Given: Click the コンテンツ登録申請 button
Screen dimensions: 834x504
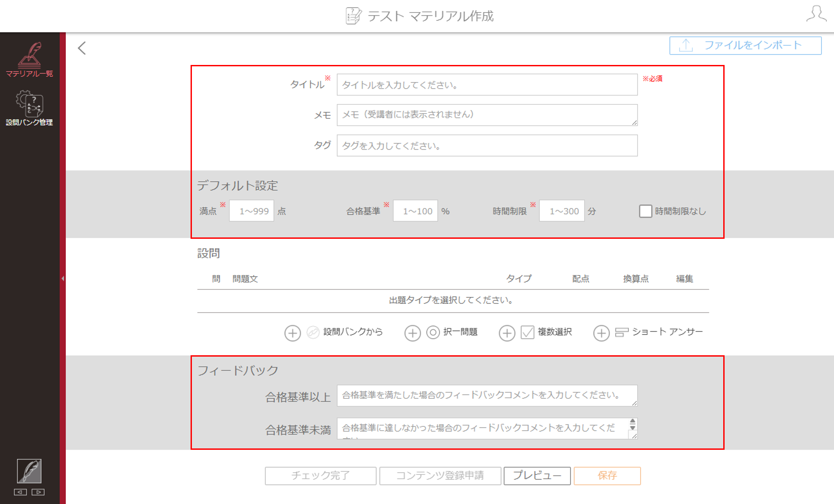Looking at the screenshot, I should pos(440,476).
